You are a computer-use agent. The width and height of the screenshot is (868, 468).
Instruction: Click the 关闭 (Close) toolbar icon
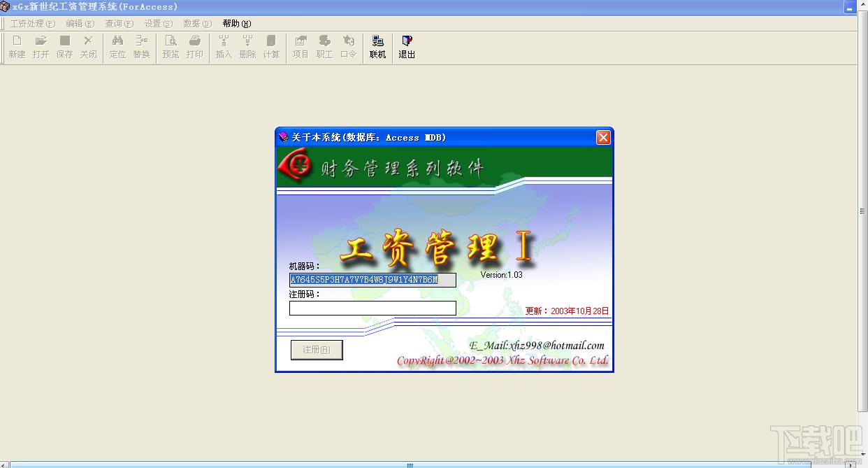point(88,47)
